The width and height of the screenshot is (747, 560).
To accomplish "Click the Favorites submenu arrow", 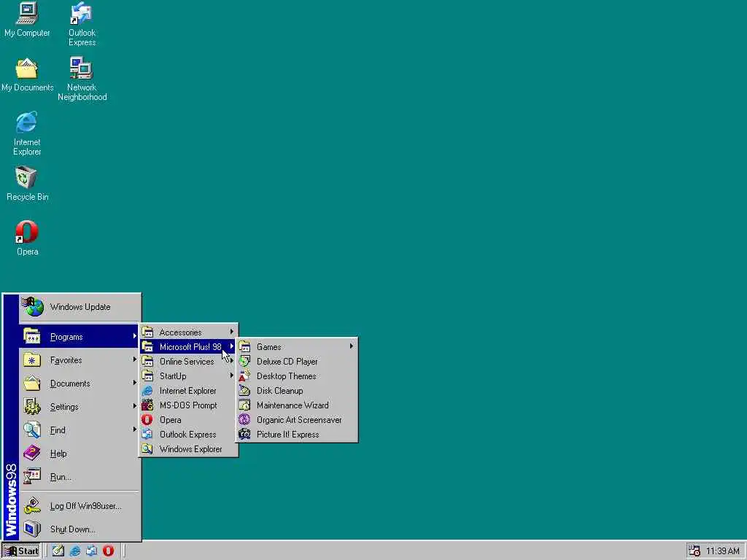I will [134, 359].
